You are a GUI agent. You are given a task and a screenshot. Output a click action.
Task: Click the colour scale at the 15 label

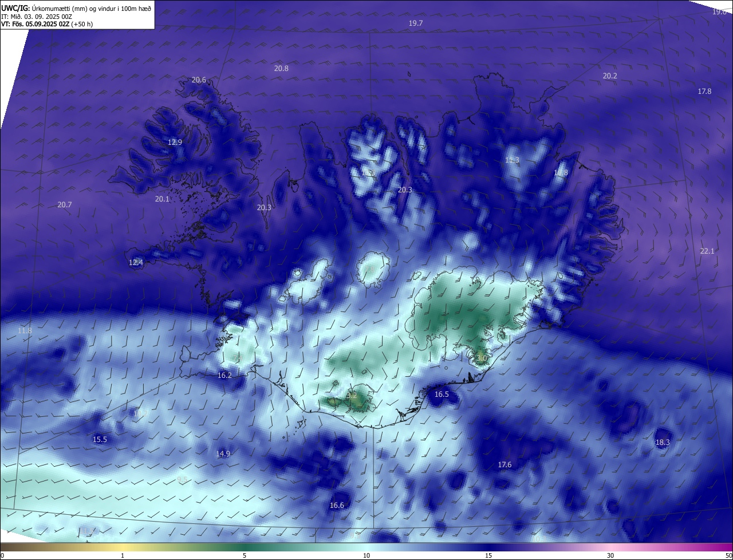(x=488, y=555)
